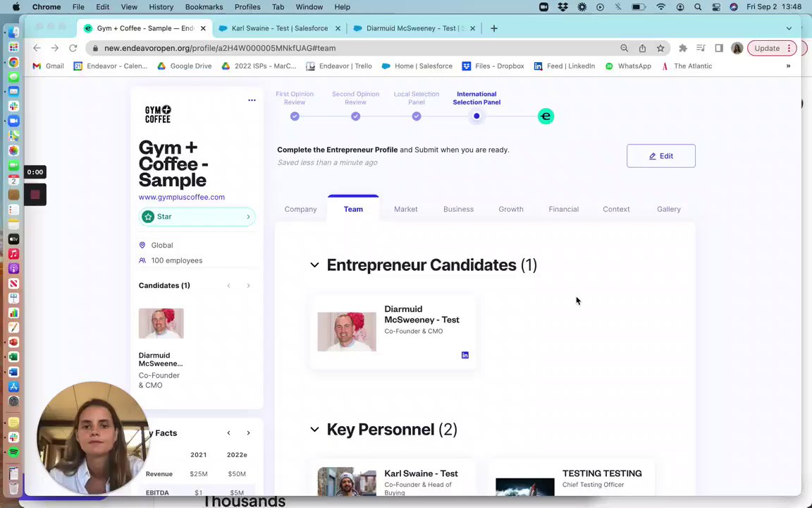The width and height of the screenshot is (812, 508).
Task: Go to previous Key Facts page
Action: tap(228, 433)
